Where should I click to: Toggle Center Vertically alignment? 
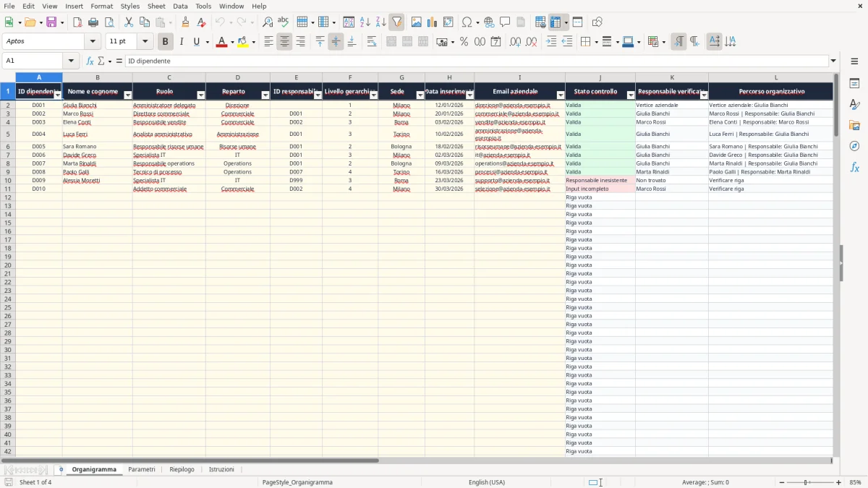[336, 42]
